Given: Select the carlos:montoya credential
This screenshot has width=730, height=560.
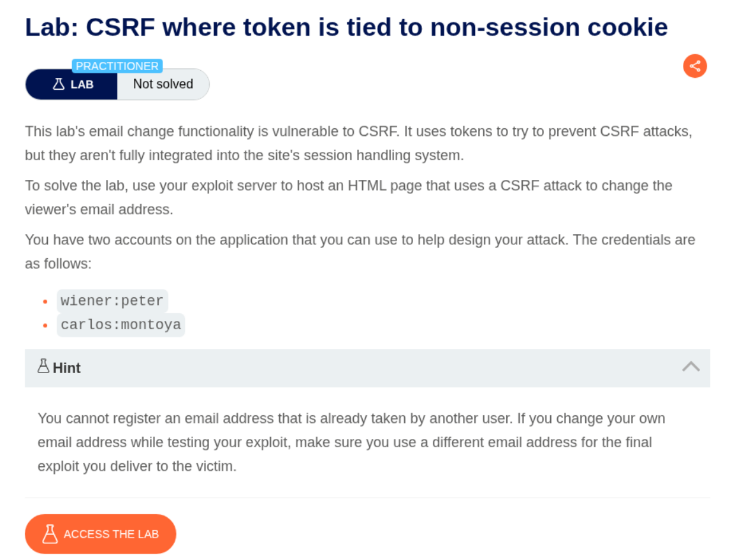Looking at the screenshot, I should (120, 325).
